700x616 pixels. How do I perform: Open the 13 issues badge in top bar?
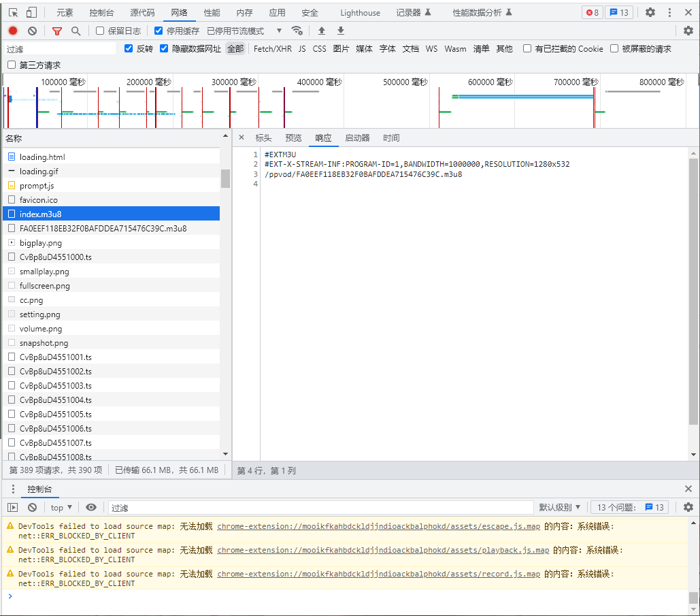(x=619, y=12)
